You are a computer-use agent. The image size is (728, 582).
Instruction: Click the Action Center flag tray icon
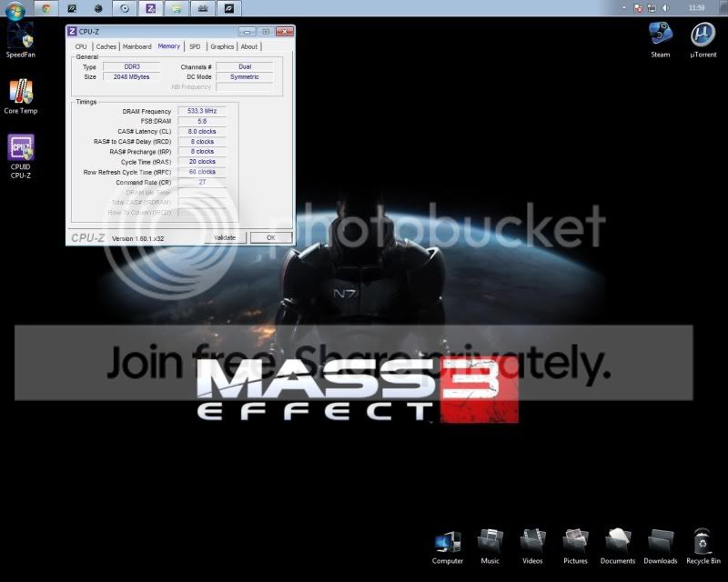[639, 8]
